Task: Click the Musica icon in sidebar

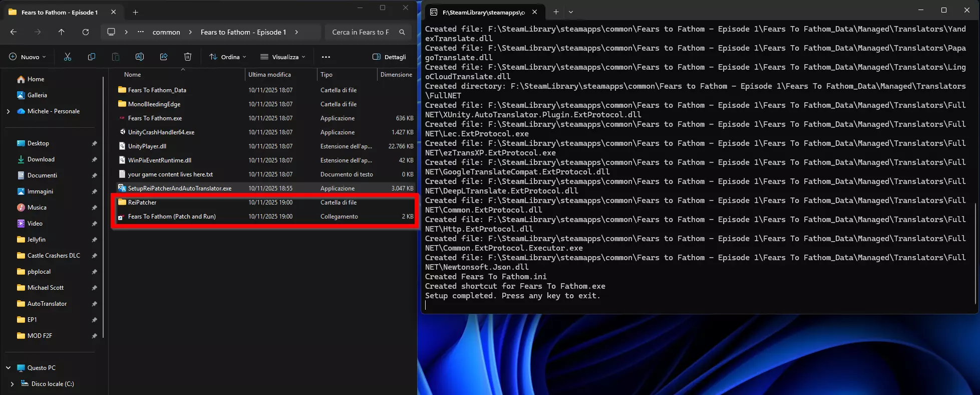Action: (21, 208)
